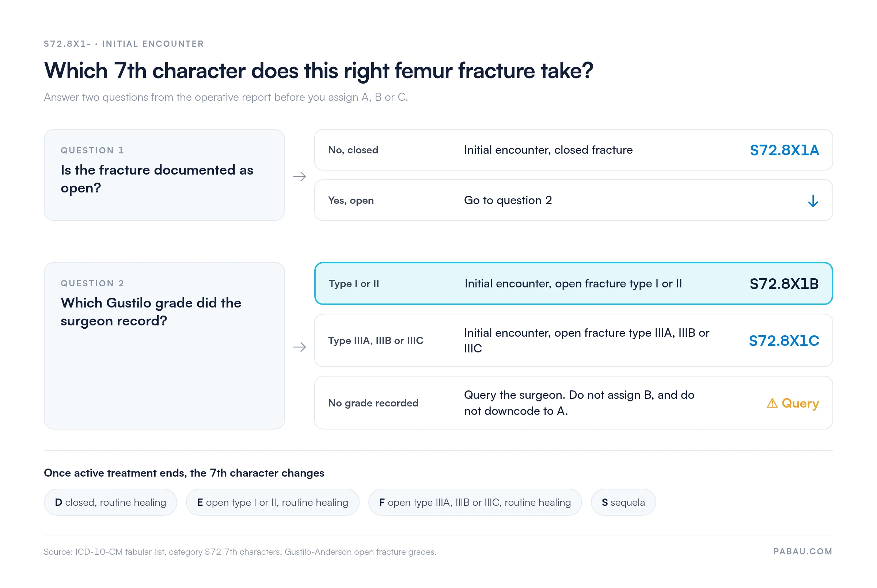Screen dimensions: 877x588
Task: Click the PABAU.COM footer link
Action: pos(803,551)
